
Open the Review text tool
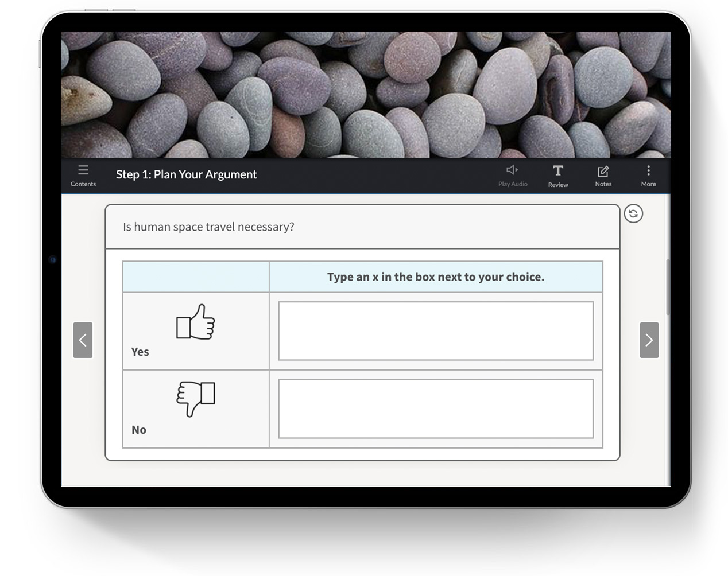[557, 176]
